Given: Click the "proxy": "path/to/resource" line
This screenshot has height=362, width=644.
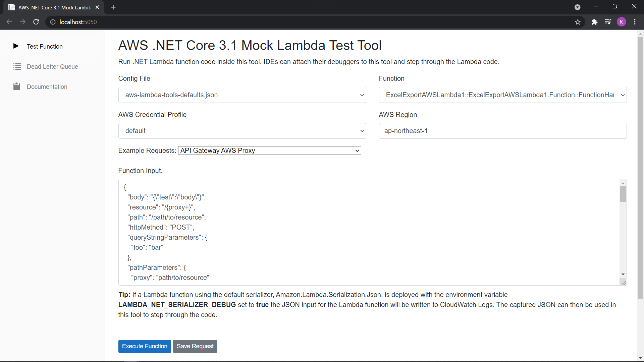Looking at the screenshot, I should [x=170, y=278].
